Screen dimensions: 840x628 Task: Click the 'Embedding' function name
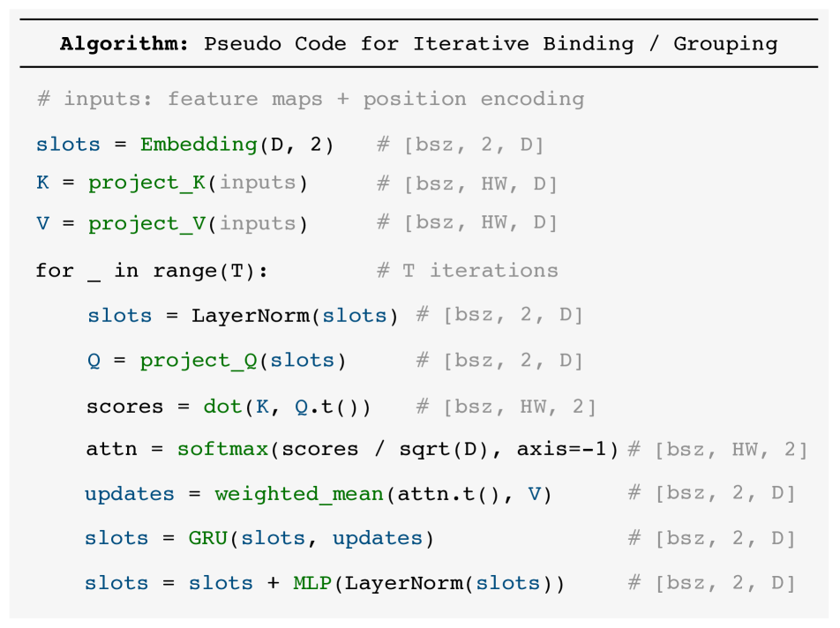(x=198, y=144)
